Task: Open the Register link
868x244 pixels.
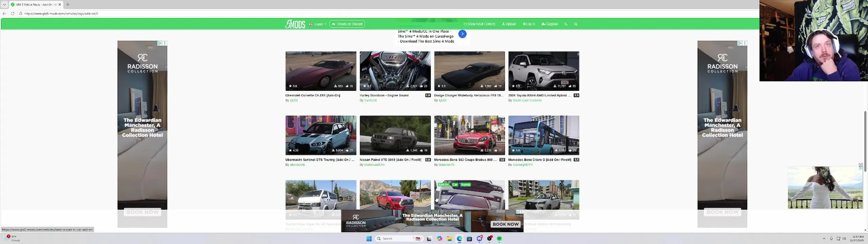Action: (x=550, y=24)
